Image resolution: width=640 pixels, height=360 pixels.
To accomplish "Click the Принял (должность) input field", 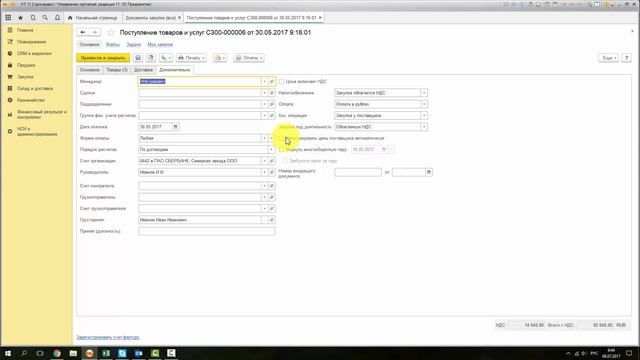I will pyautogui.click(x=207, y=231).
